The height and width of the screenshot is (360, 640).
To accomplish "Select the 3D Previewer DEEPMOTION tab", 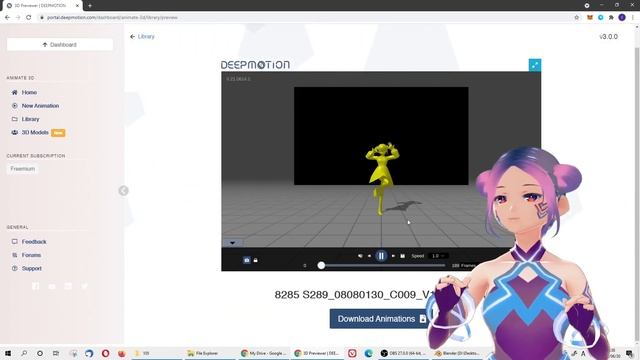I will 41,6.
